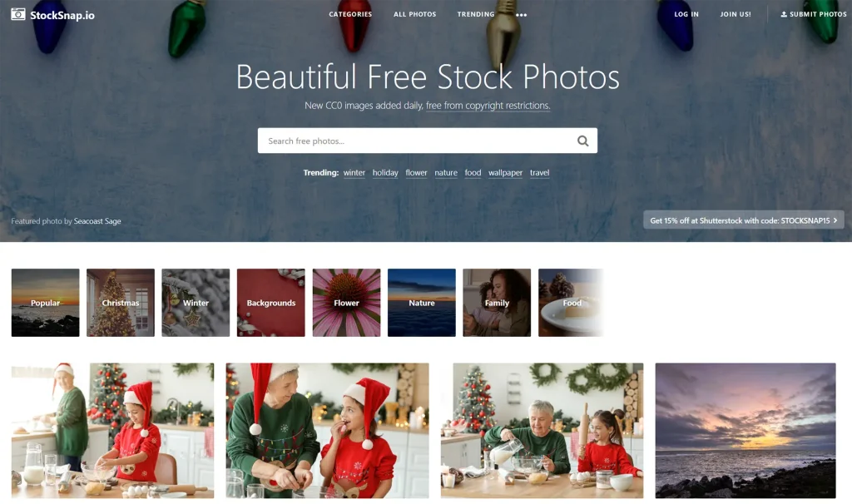Open the free from copyright restrictions link
The image size is (852, 504).
[x=488, y=106]
